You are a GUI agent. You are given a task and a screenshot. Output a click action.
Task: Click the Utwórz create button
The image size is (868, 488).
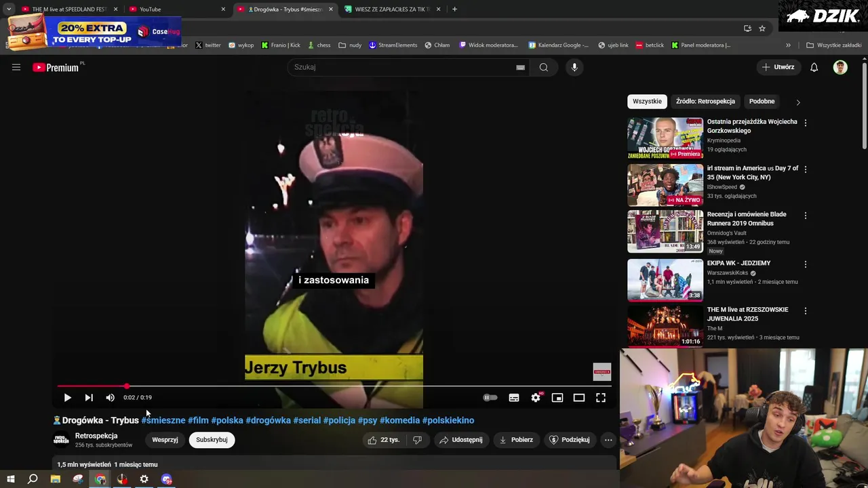778,67
